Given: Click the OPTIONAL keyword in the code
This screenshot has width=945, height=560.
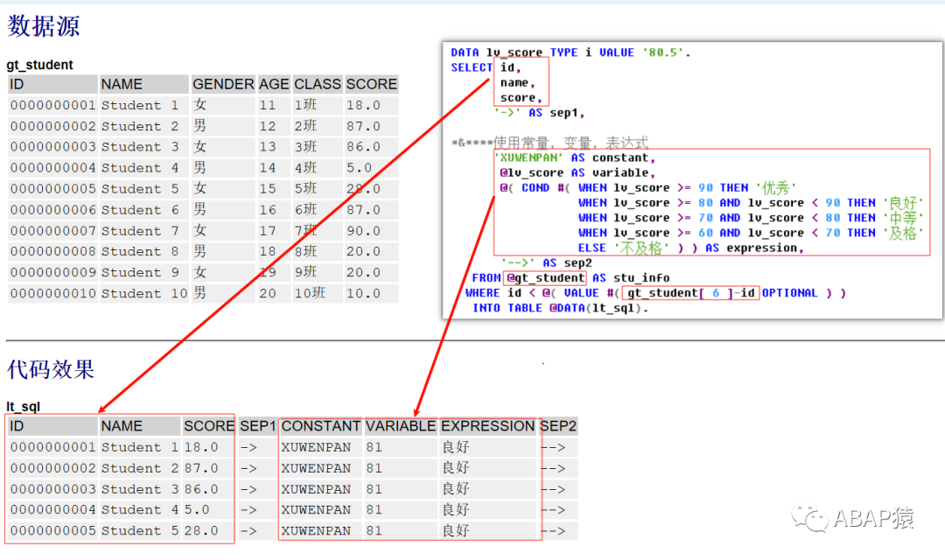Looking at the screenshot, I should pos(789,293).
